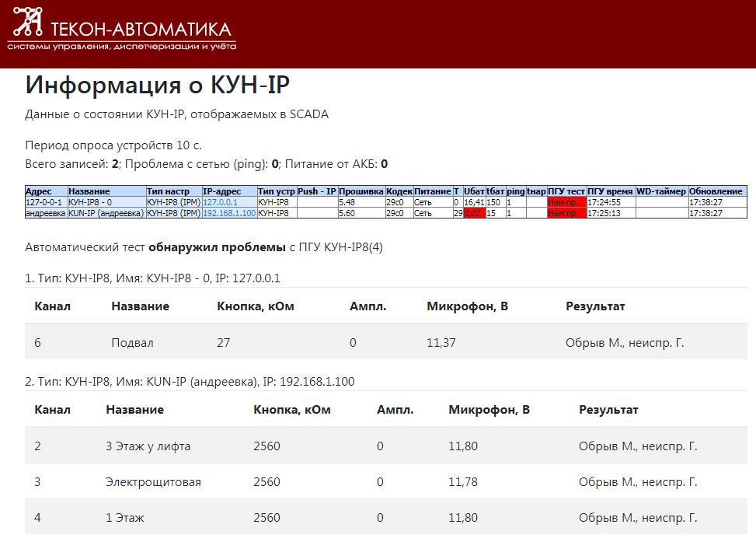Click Результат header in first channel table

[x=594, y=306]
